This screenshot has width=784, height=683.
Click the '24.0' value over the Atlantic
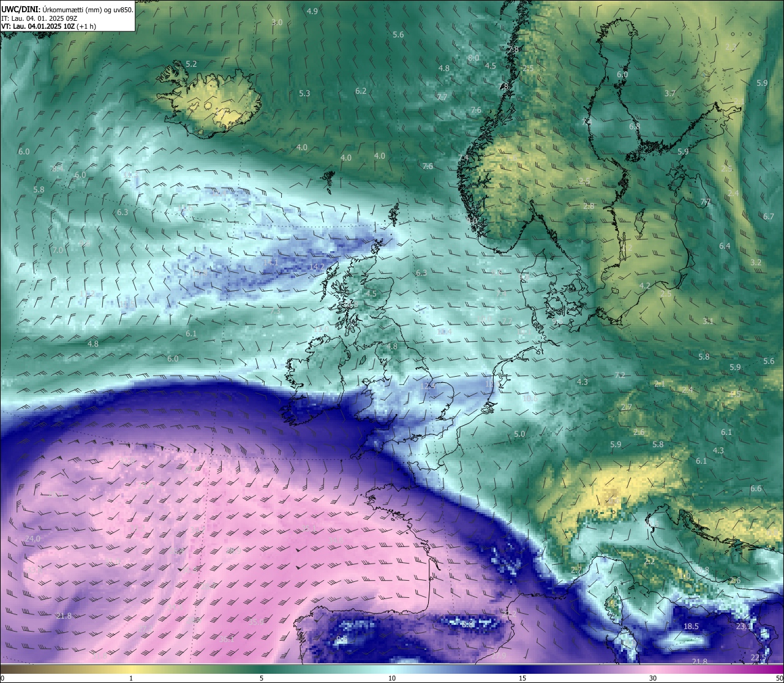point(32,538)
